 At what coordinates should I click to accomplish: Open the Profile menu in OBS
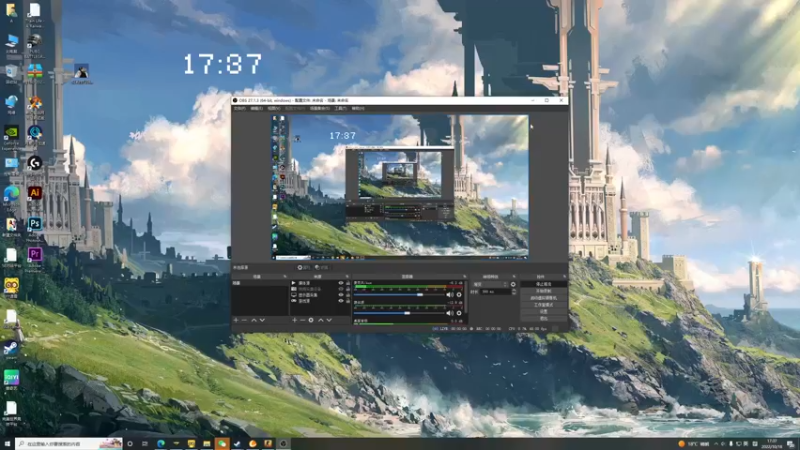pyautogui.click(x=295, y=108)
